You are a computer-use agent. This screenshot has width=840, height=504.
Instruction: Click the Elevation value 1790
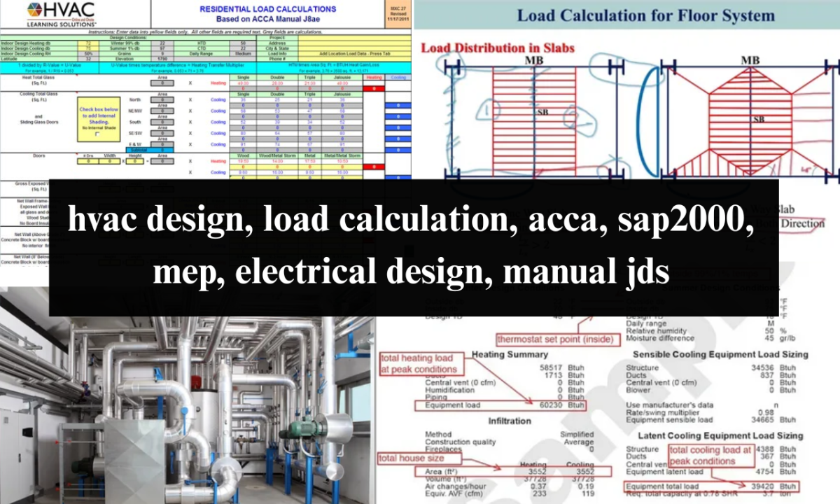tap(162, 58)
